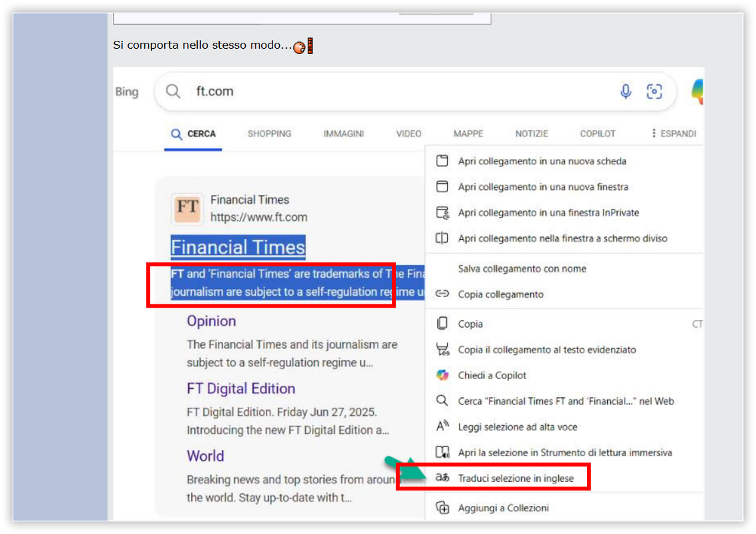Click the Chiedi a Copilot icon
The height and width of the screenshot is (534, 756).
coord(442,375)
